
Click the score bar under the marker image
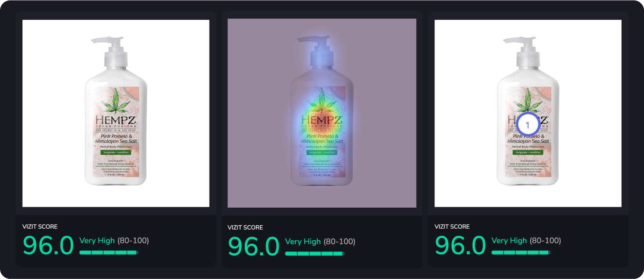[521, 252]
